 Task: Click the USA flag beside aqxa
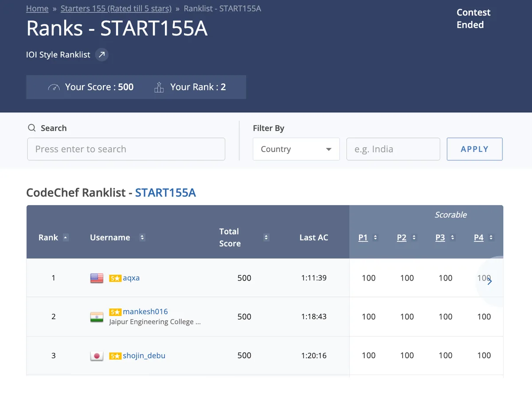97,278
